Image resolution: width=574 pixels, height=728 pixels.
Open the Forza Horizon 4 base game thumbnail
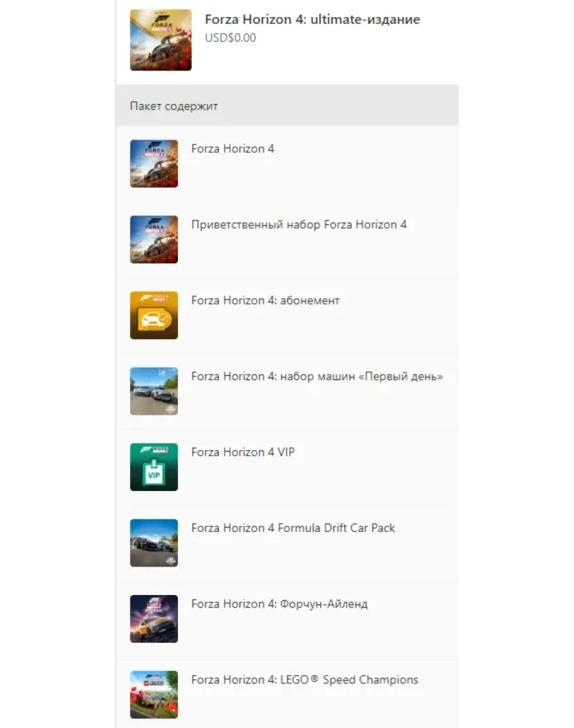click(154, 163)
